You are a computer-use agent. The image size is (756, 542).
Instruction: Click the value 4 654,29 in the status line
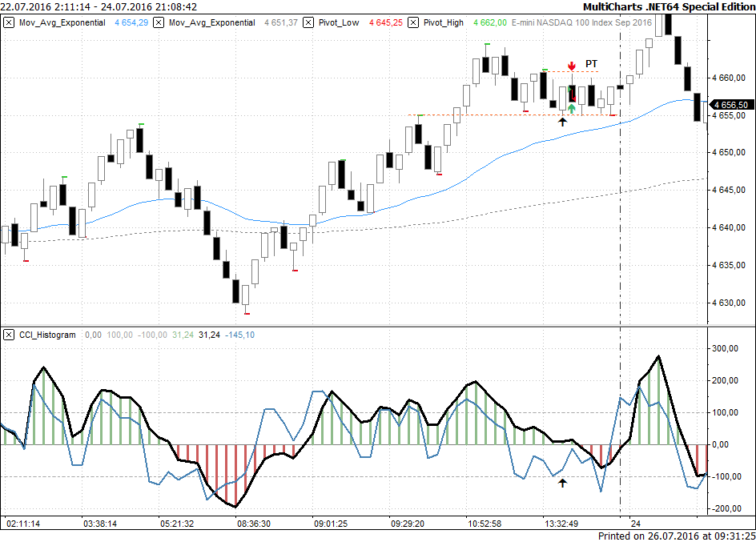pyautogui.click(x=131, y=22)
